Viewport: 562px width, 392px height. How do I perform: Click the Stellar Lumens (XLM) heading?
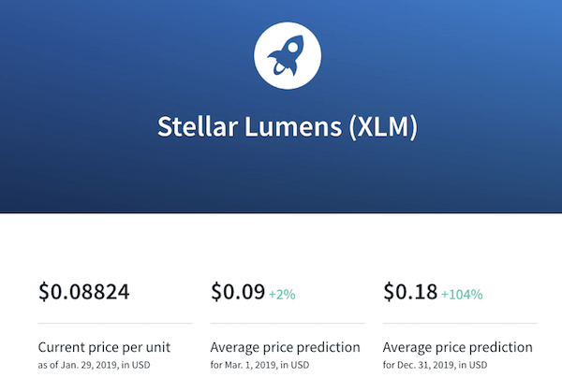pyautogui.click(x=288, y=126)
